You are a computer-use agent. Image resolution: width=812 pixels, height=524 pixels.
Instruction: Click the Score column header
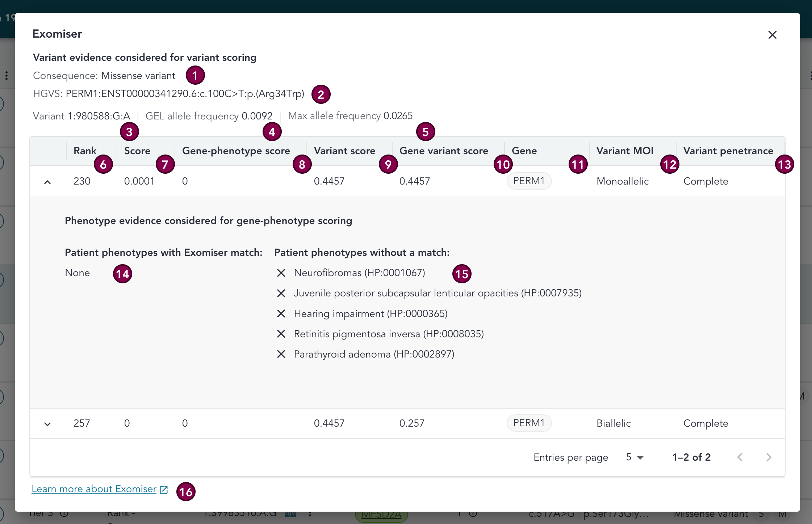[x=137, y=151]
